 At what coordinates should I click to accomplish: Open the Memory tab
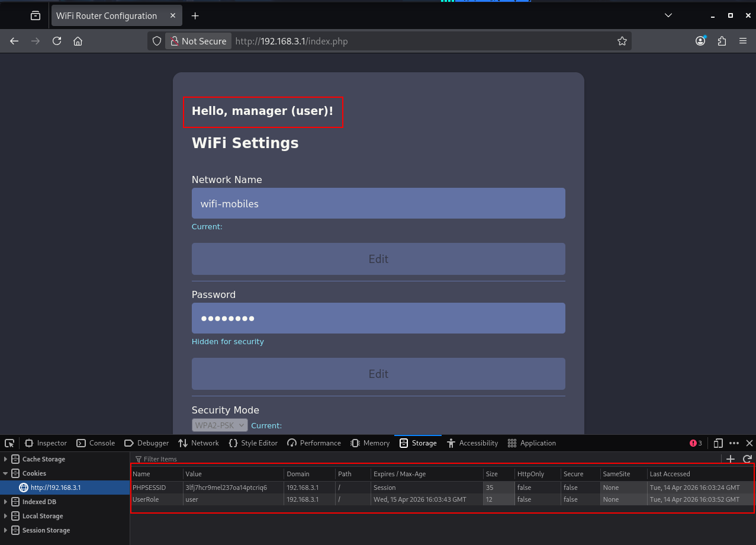(370, 443)
